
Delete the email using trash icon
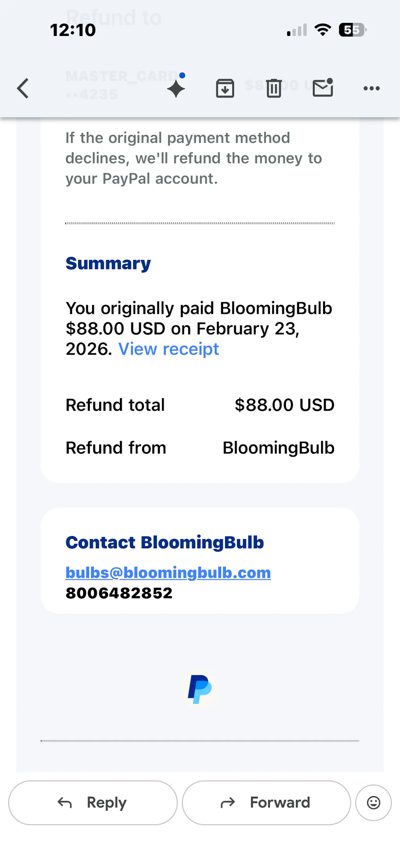pos(274,88)
